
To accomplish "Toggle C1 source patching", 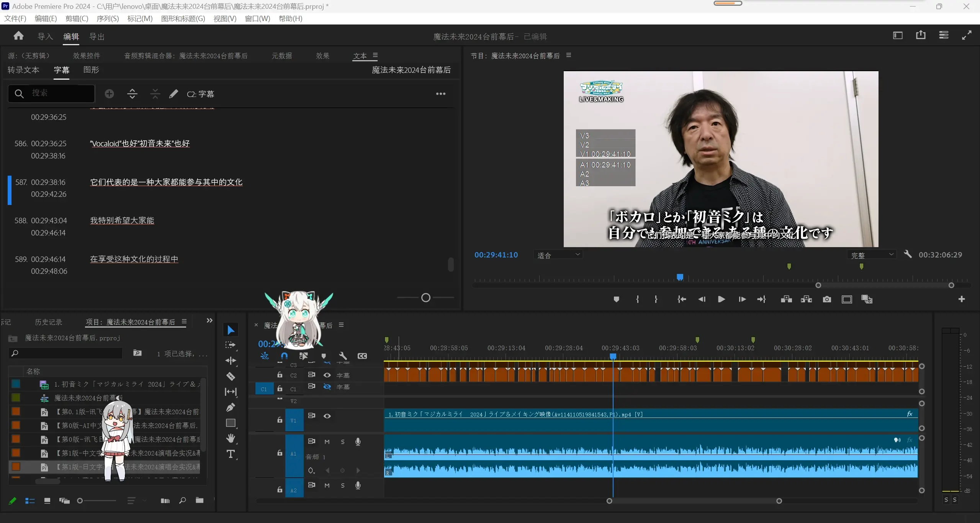I will pos(264,389).
